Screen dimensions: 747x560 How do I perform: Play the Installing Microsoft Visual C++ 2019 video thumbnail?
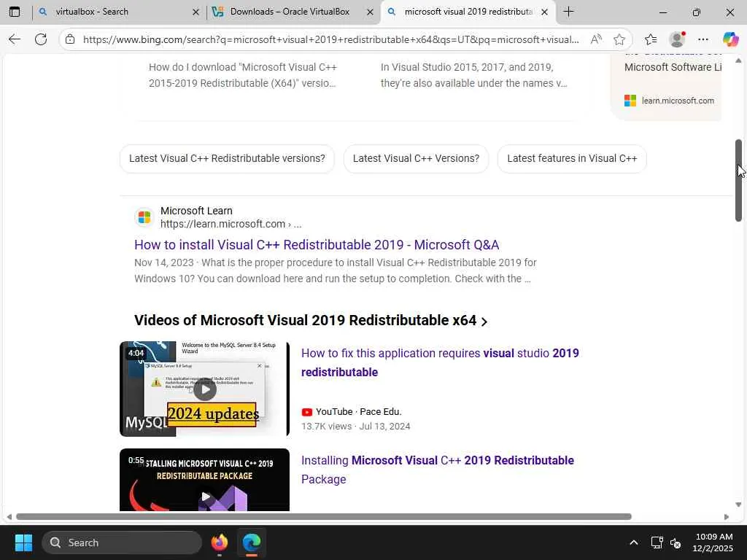[x=204, y=480]
